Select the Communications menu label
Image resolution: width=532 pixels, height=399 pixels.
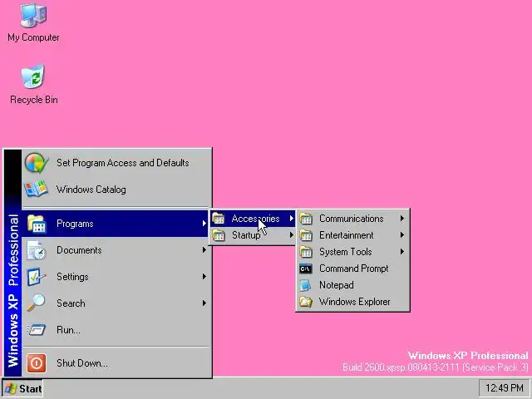pyautogui.click(x=352, y=219)
